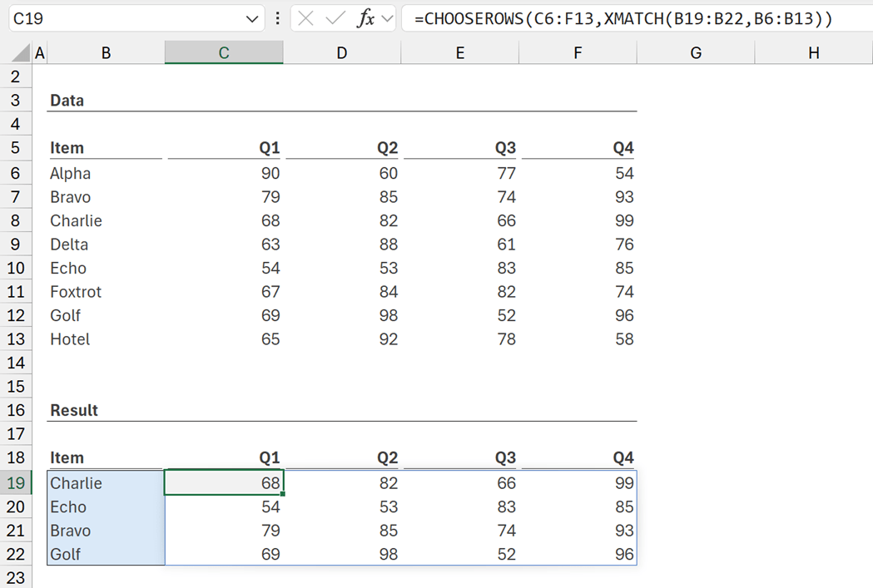Expand the dropdown arrow next to fx
The height and width of the screenshot is (588, 873).
coord(388,19)
